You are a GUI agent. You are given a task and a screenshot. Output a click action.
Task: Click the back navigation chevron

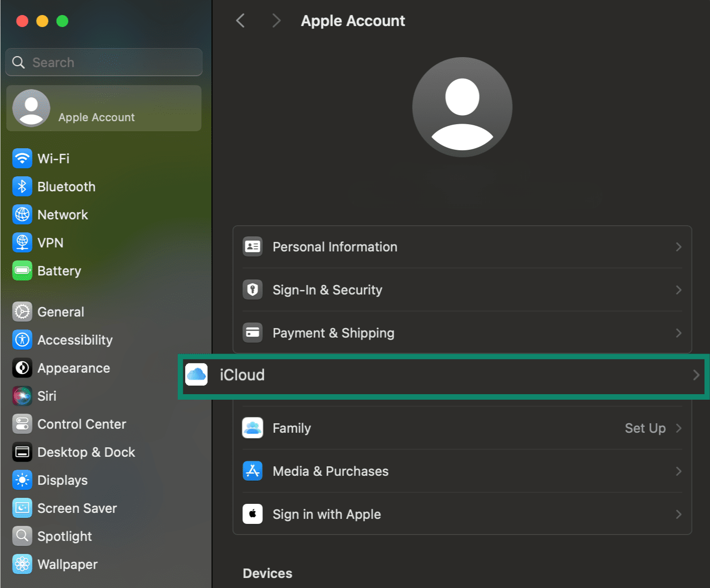[240, 21]
